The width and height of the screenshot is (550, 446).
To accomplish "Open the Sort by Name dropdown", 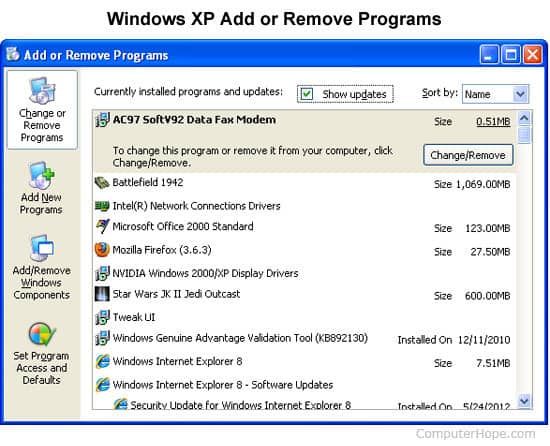I will tap(520, 94).
